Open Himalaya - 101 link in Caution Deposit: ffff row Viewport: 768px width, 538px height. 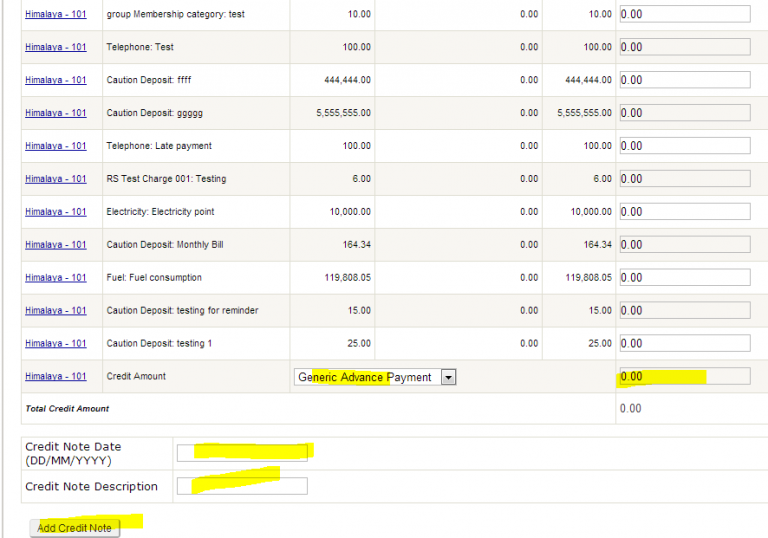pyautogui.click(x=56, y=80)
